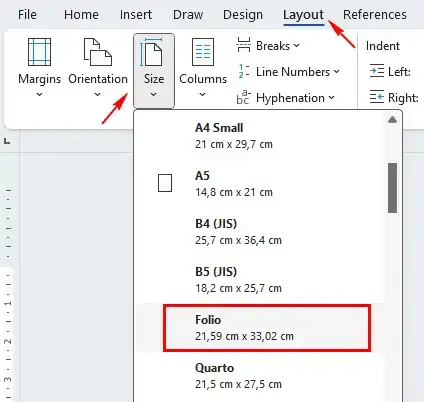Click the Left: indent label
The height and width of the screenshot is (402, 424).
(x=399, y=71)
